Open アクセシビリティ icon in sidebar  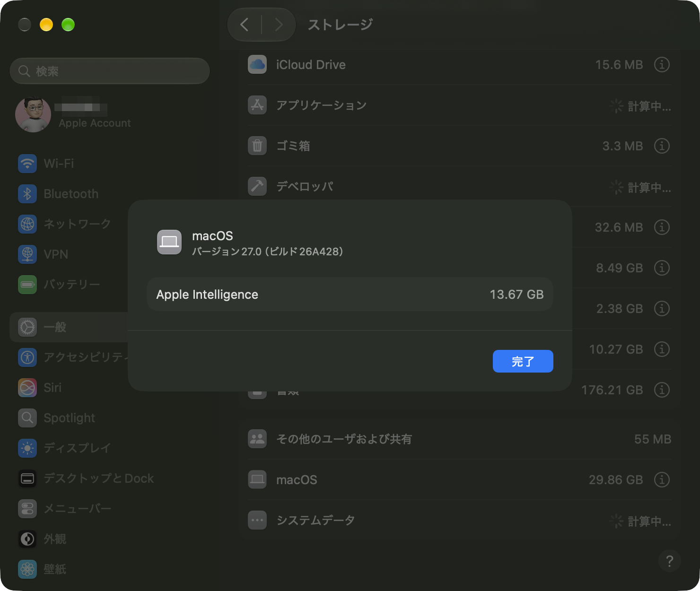pos(27,357)
